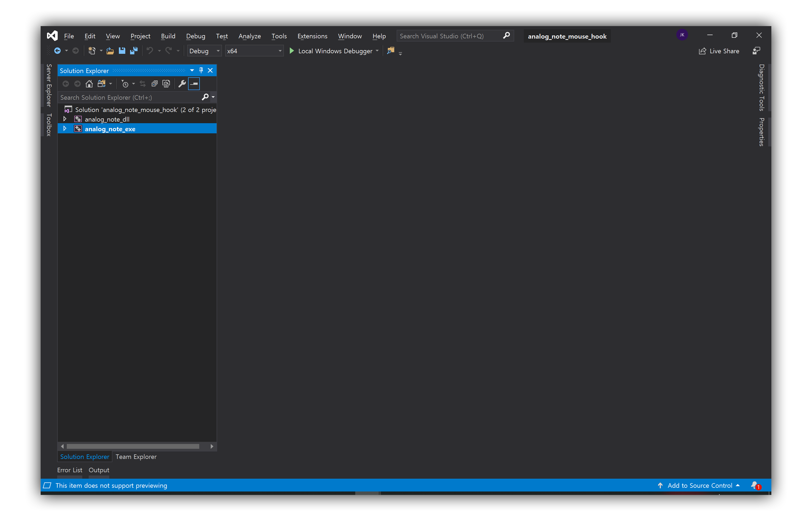
Task: Open the notifications bell in status bar
Action: pyautogui.click(x=755, y=485)
